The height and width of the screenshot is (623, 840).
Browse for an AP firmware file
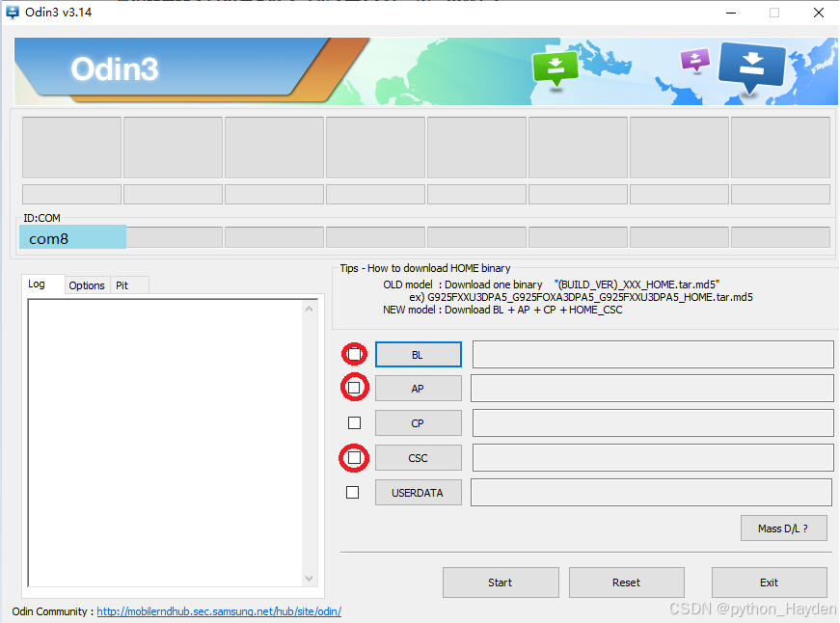tap(418, 389)
